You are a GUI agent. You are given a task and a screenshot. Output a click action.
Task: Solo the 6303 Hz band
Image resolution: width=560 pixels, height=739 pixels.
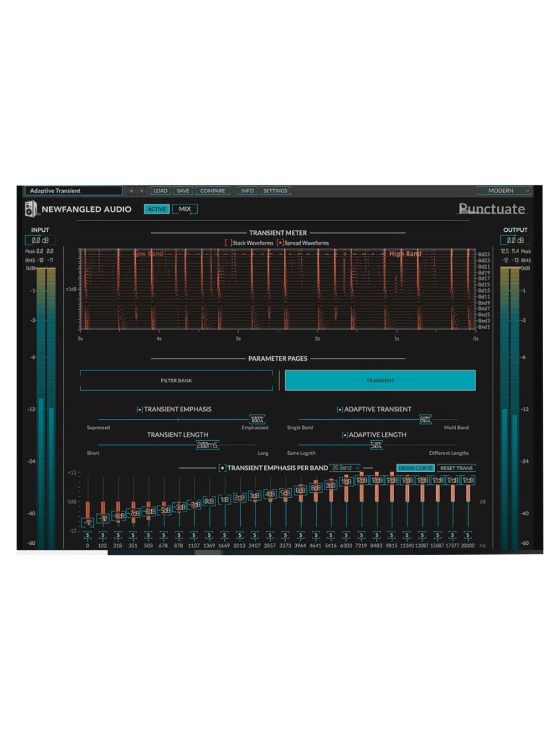[x=346, y=535]
